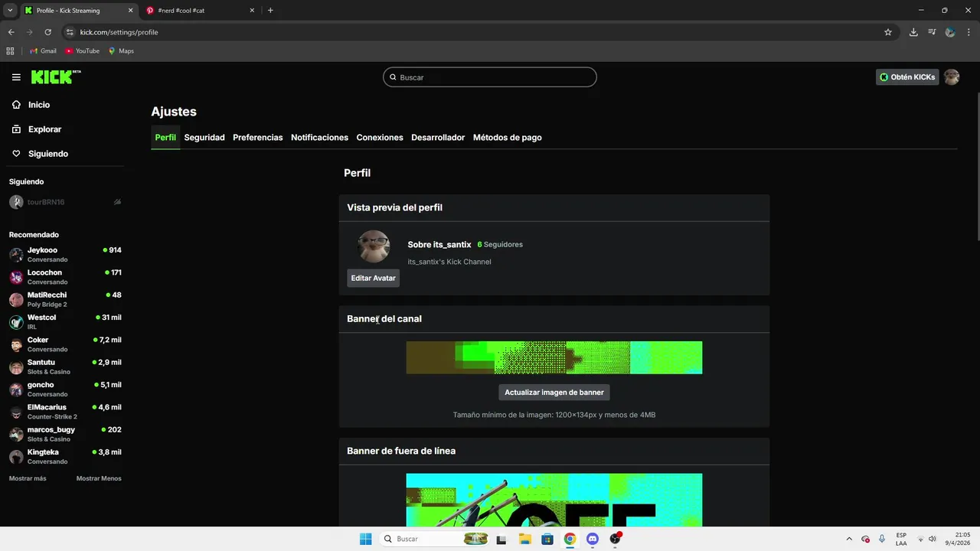Image resolution: width=980 pixels, height=551 pixels.
Task: Click the Explorar sidebar label
Action: pos(44,129)
